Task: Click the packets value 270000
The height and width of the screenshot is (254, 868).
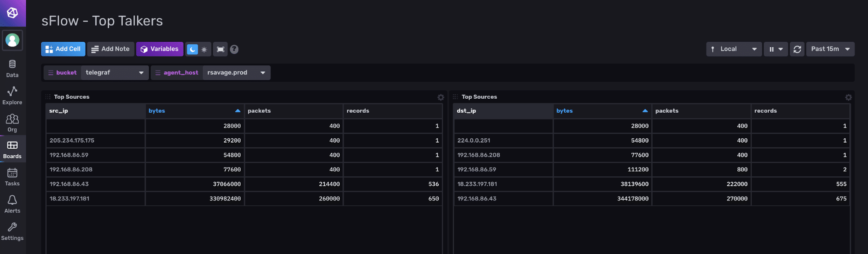Action: (x=737, y=199)
